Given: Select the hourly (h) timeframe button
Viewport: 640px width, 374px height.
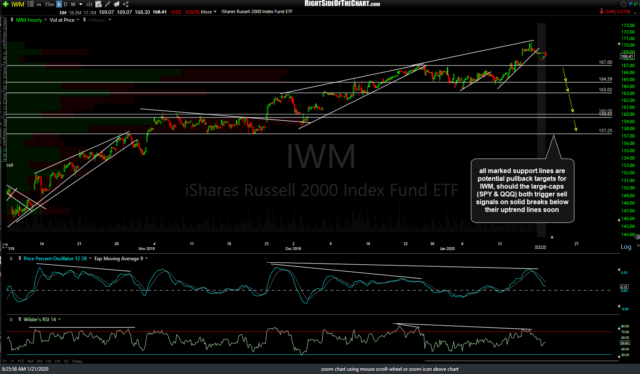Looking at the screenshot, I should tap(59, 4).
